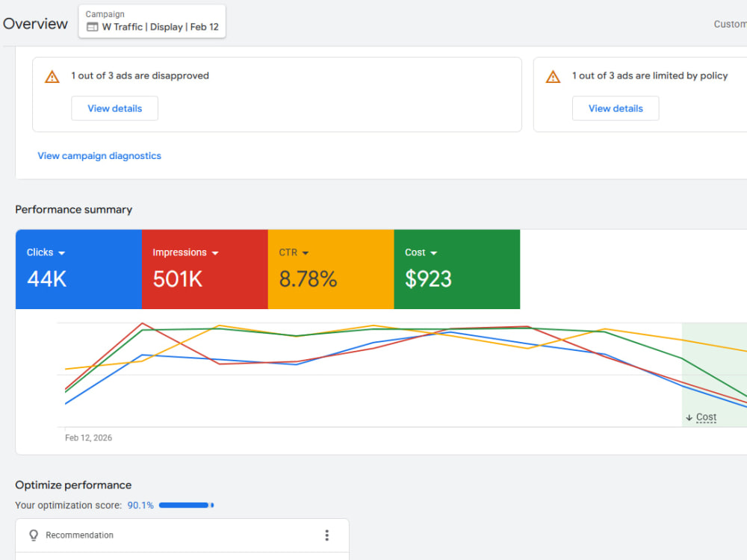
Task: Click the warning icon for disapproved ads
Action: [x=52, y=77]
